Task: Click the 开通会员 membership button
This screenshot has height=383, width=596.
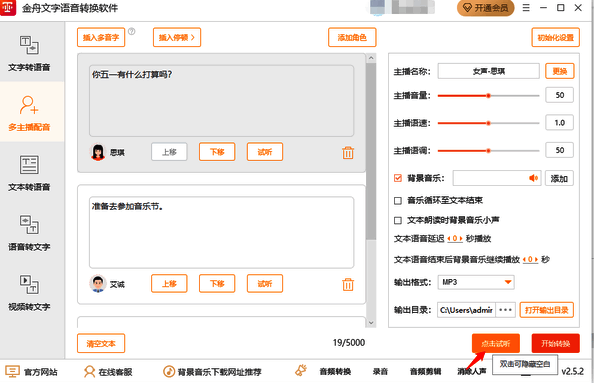Action: 485,8
